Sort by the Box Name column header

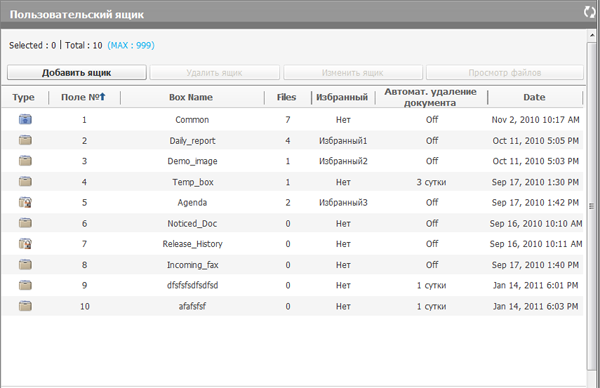pos(191,97)
